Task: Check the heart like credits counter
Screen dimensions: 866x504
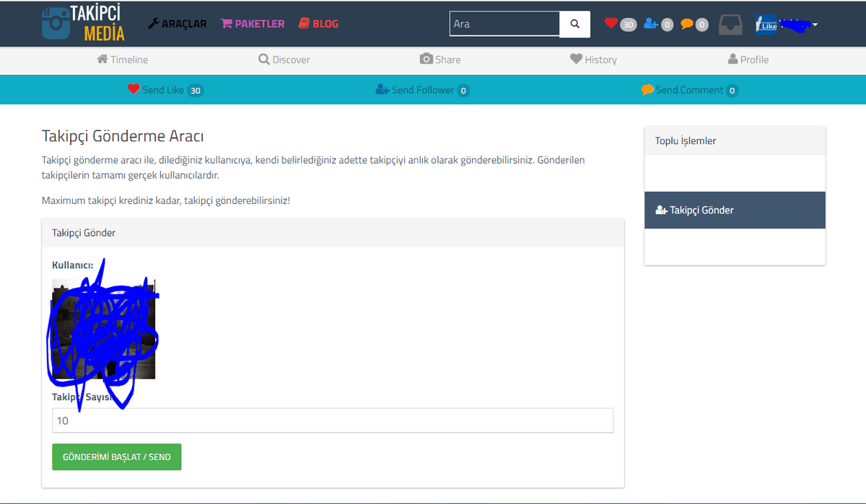Action: (x=620, y=24)
